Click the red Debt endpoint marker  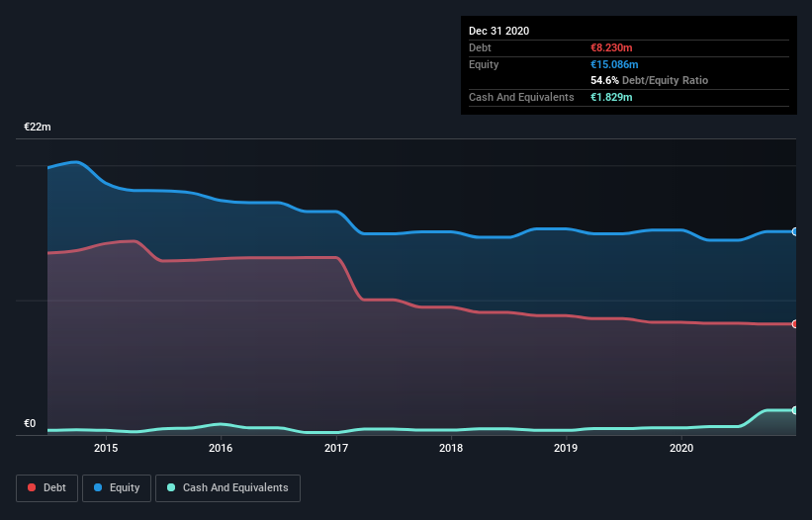click(795, 324)
